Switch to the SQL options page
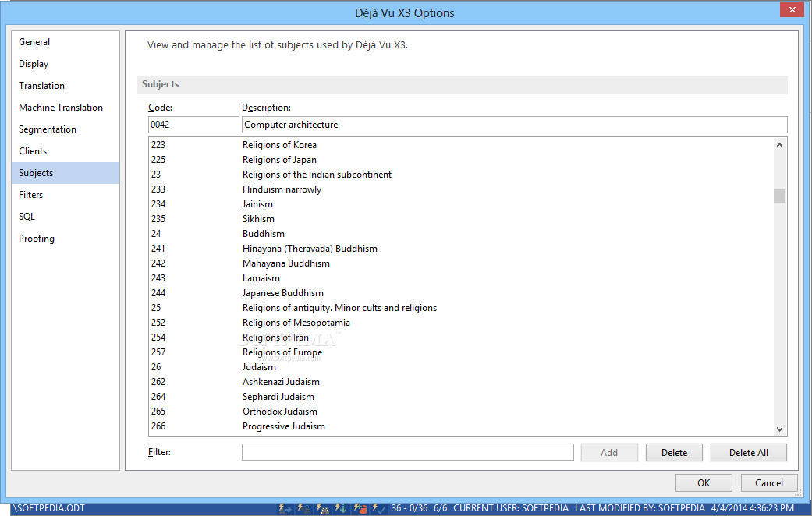The image size is (812, 516). (66, 217)
